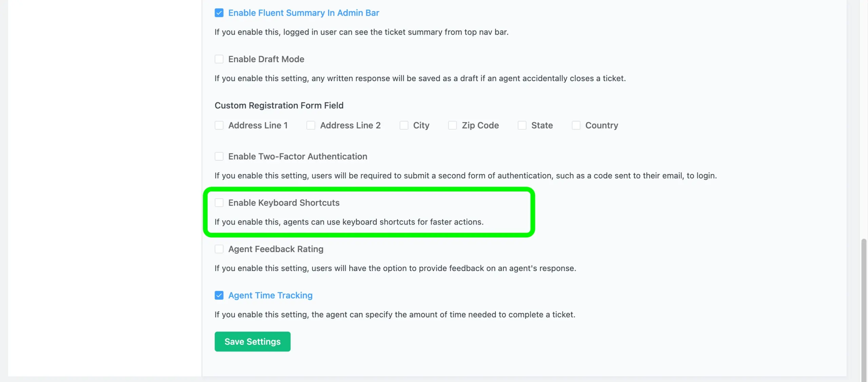Turn on Agent Feedback Rating checkbox
Viewport: 868px width, 382px height.
click(x=219, y=249)
